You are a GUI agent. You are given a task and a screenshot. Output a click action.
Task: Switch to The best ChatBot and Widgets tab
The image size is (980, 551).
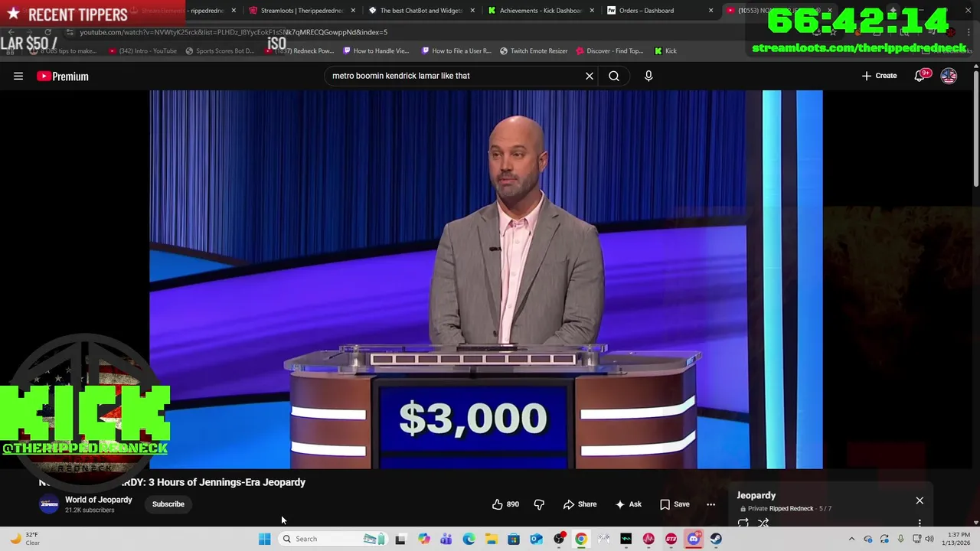pyautogui.click(x=420, y=11)
